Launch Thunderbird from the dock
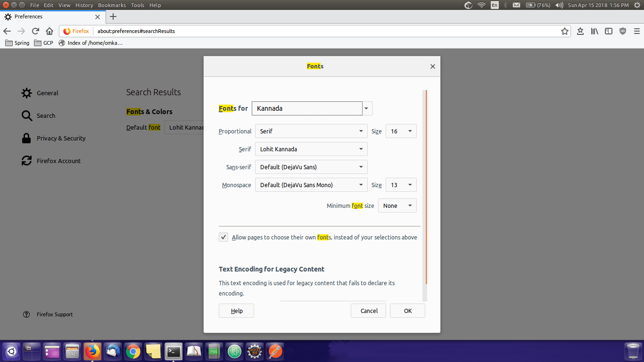Screen dimensions: 644x362 tap(113, 351)
